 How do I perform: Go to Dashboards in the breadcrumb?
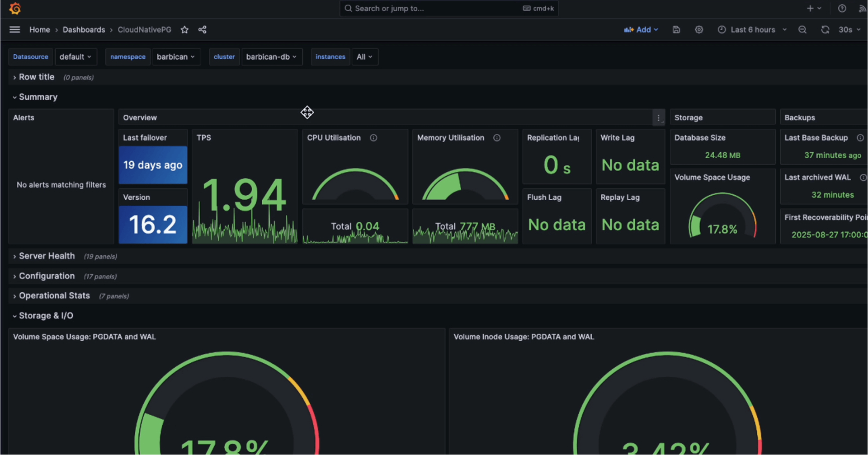[84, 30]
